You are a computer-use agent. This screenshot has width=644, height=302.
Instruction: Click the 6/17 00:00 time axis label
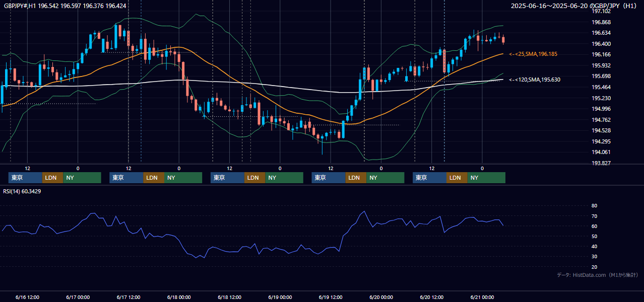[78, 297]
